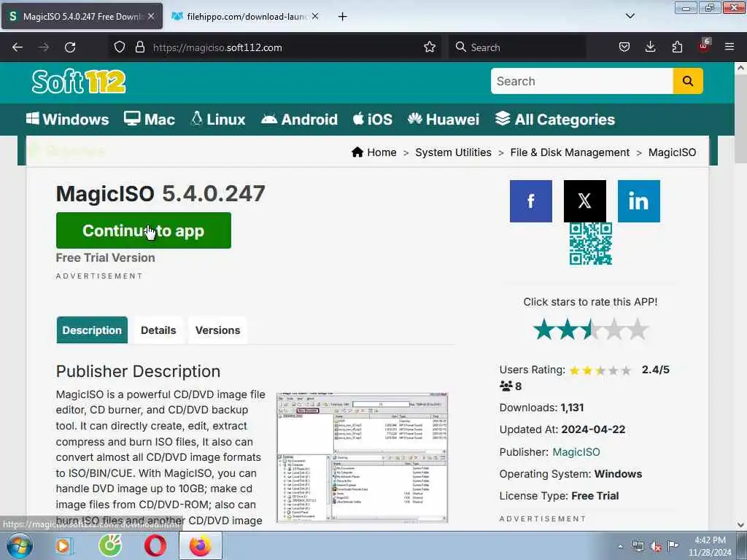The width and height of the screenshot is (747, 560).
Task: Click the MagicISO breadcrumb link
Action: [x=672, y=152]
